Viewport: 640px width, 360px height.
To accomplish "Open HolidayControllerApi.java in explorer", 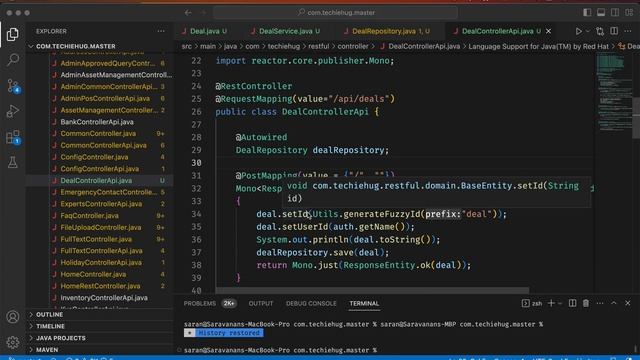I will (x=101, y=262).
